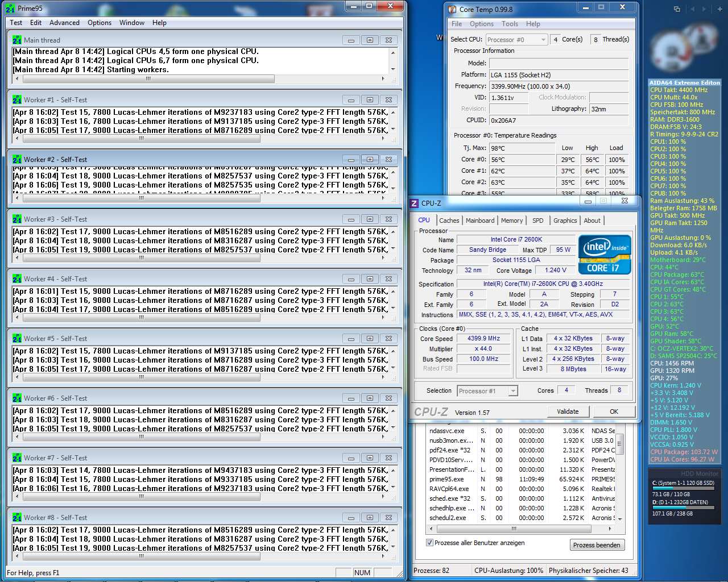Click Worker #1 log scroll-down arrow

(x=392, y=129)
